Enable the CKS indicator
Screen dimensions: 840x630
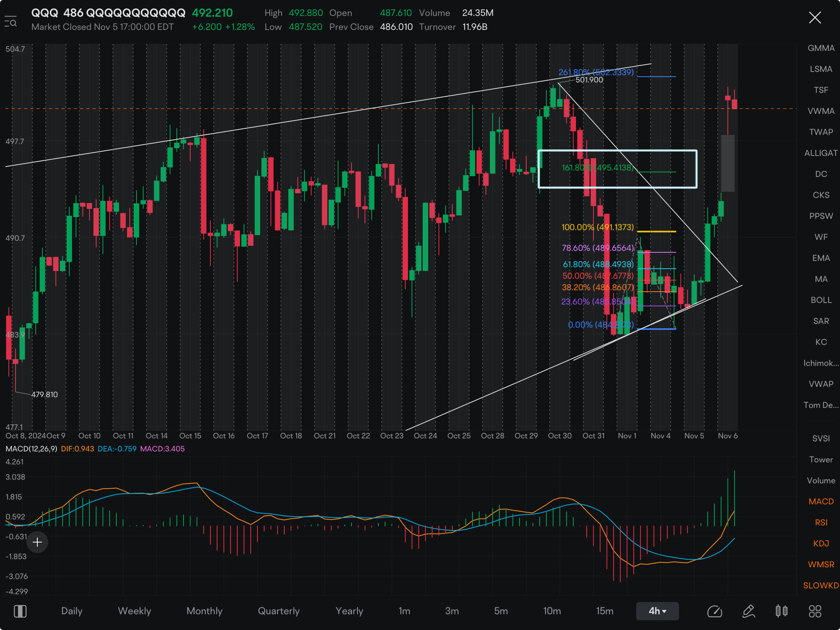point(821,195)
